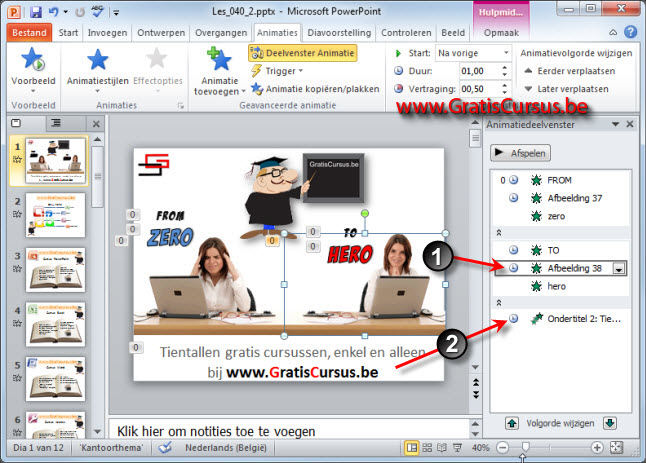646x463 pixels.
Task: Open Animatiedeelvenster pane options arrow
Action: pos(616,124)
